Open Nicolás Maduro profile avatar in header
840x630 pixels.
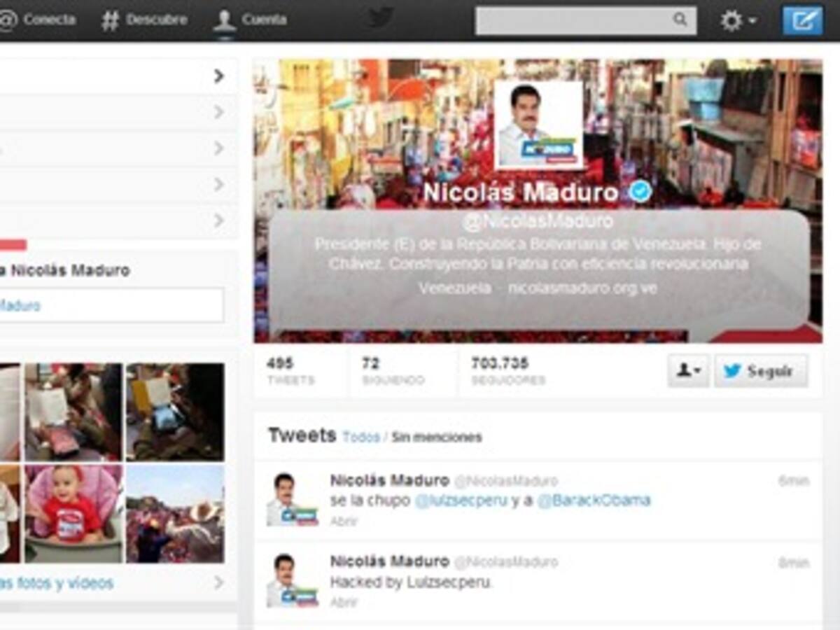pos(538,124)
